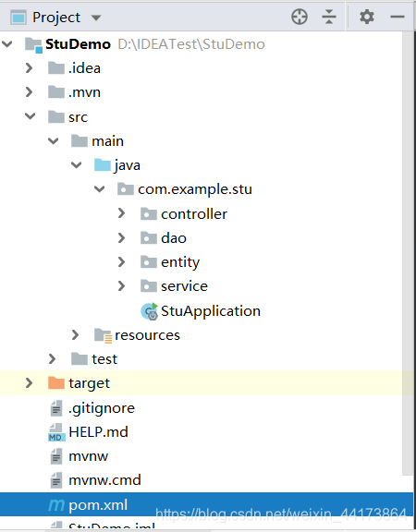416x532 pixels.
Task: Collapse the java source folder chevron
Action: click(x=77, y=165)
